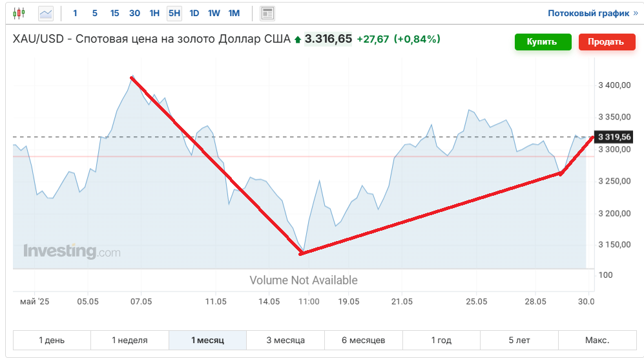Click the green Купить button
The width and height of the screenshot is (644, 358).
(x=543, y=42)
